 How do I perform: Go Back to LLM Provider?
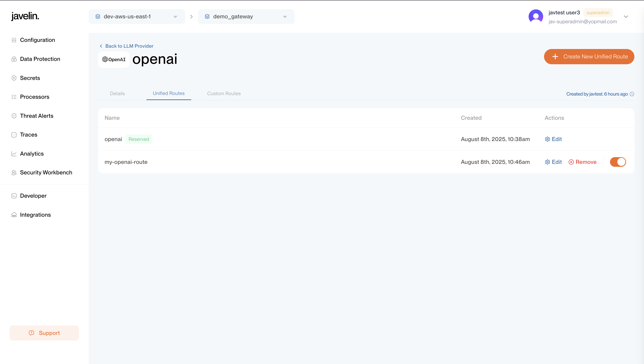[x=127, y=46]
